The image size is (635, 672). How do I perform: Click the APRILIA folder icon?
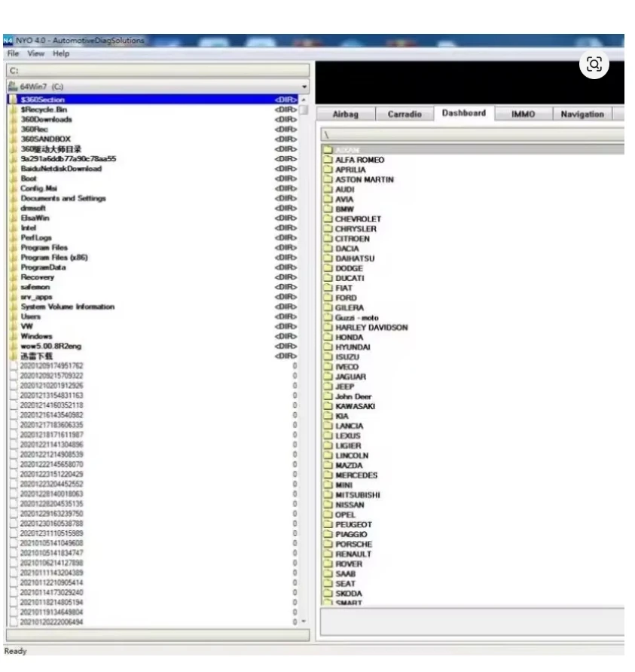point(328,170)
